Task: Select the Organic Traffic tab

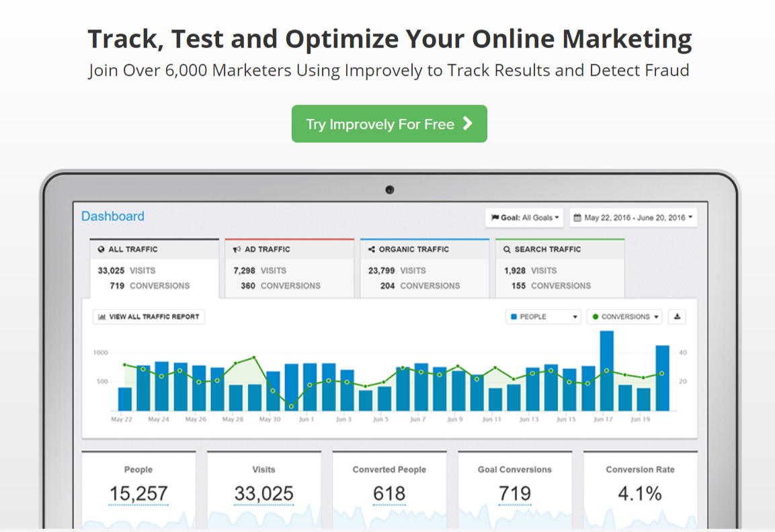Action: coord(424,268)
